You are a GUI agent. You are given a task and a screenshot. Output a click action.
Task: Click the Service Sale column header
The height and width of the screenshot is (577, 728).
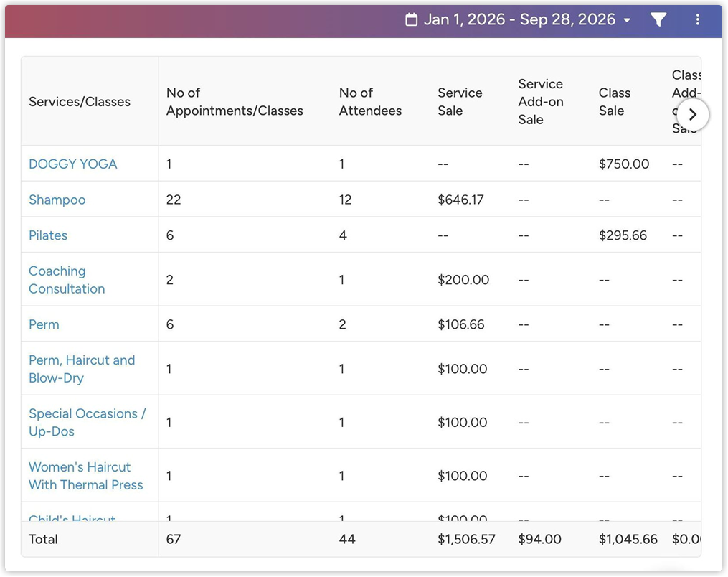click(x=460, y=102)
